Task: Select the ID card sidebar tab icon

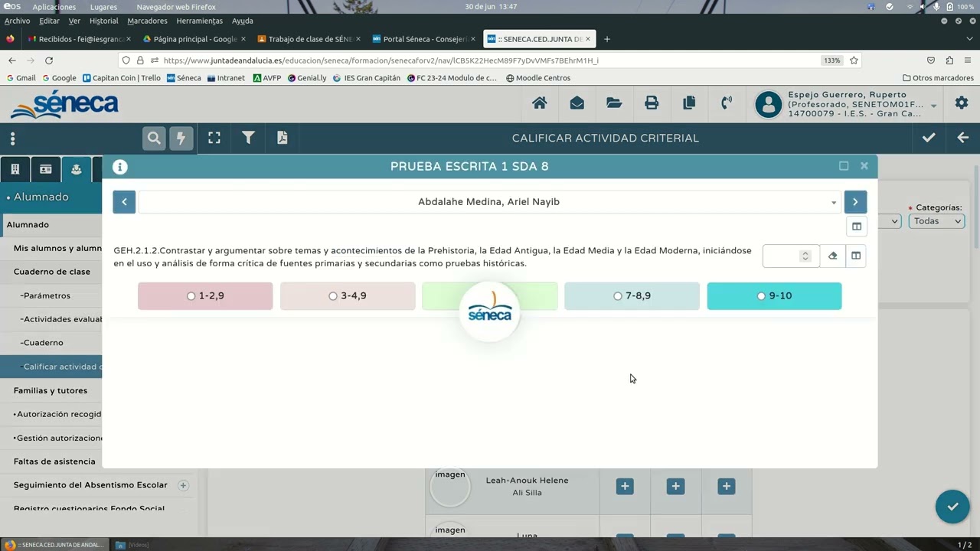Action: point(46,169)
